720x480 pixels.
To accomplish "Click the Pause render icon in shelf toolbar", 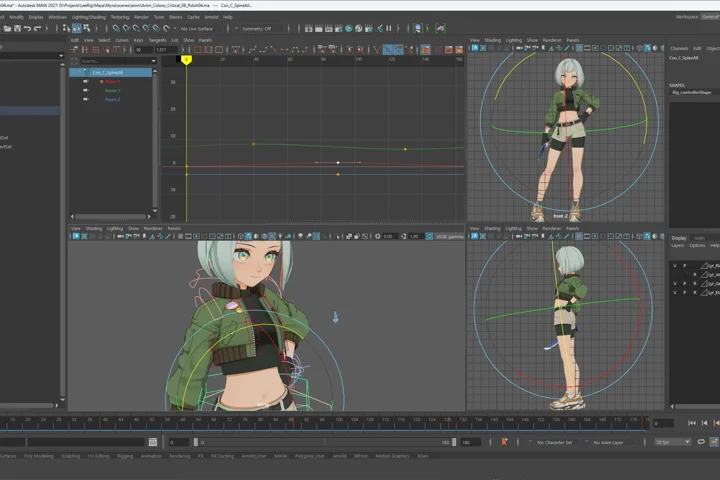I will 389,28.
